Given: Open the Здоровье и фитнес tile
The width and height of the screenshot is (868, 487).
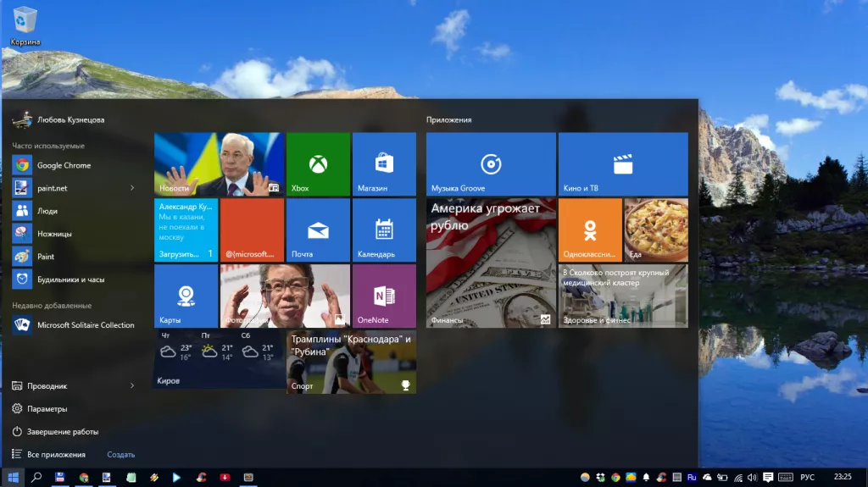Looking at the screenshot, I should [x=623, y=296].
